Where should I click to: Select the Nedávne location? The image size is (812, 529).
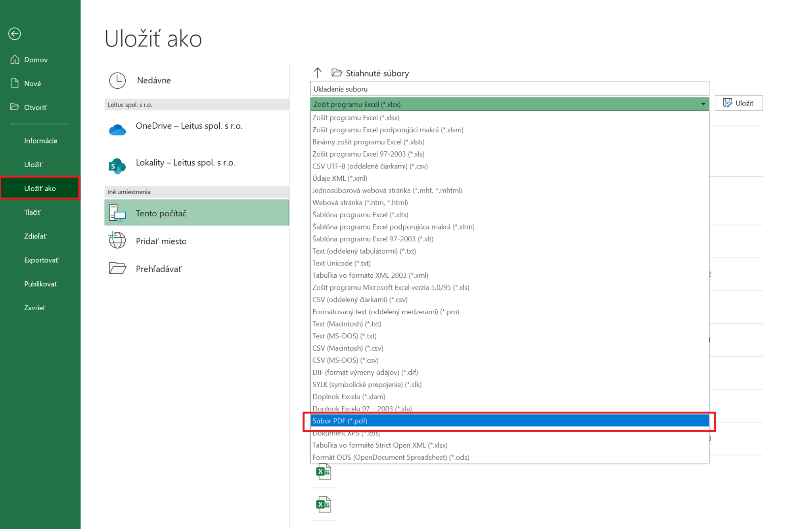(197, 80)
